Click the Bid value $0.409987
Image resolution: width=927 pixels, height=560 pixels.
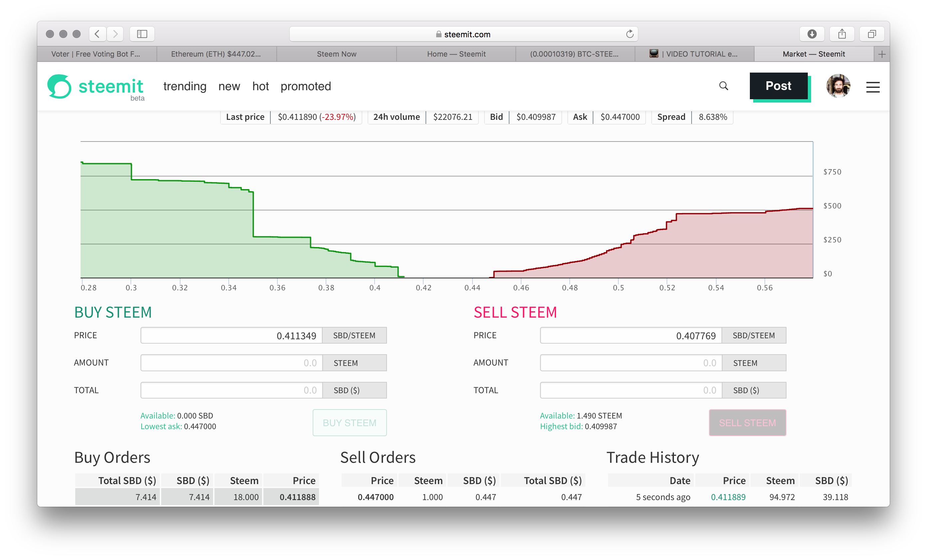tap(536, 117)
